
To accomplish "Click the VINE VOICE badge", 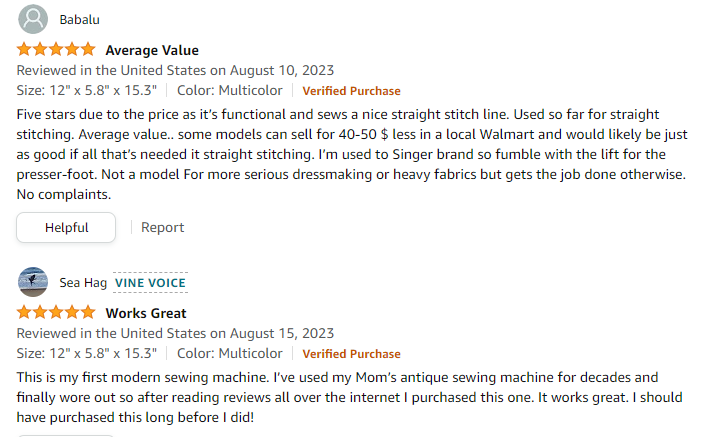I will (150, 283).
